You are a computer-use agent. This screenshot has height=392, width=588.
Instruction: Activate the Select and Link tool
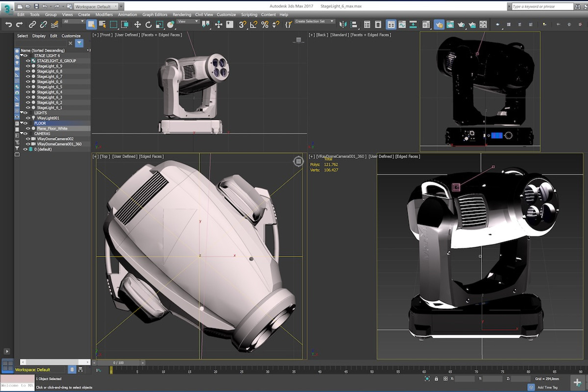coord(32,24)
